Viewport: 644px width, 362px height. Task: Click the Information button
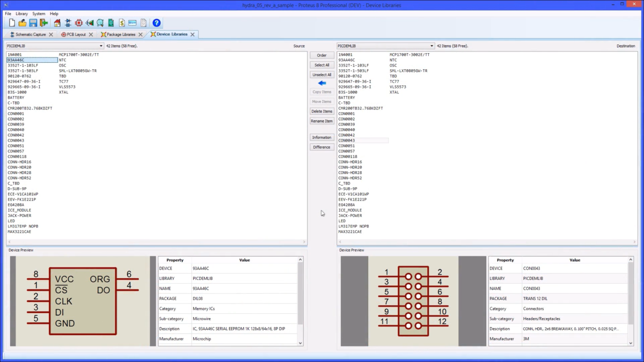(322, 137)
